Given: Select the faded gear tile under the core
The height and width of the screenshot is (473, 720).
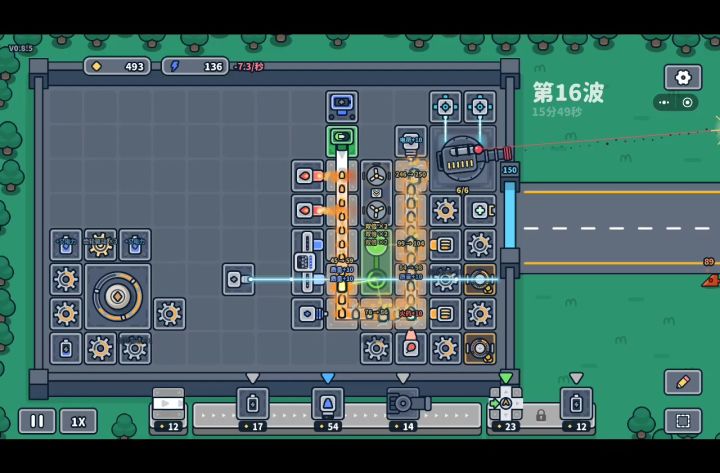Looking at the screenshot, I should 135,349.
